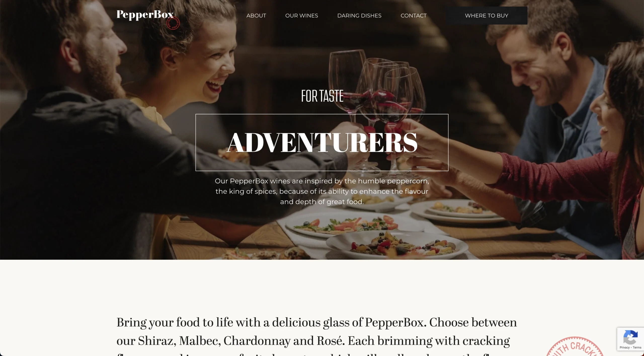Navigate to Contact page
The width and height of the screenshot is (644, 356).
point(413,16)
